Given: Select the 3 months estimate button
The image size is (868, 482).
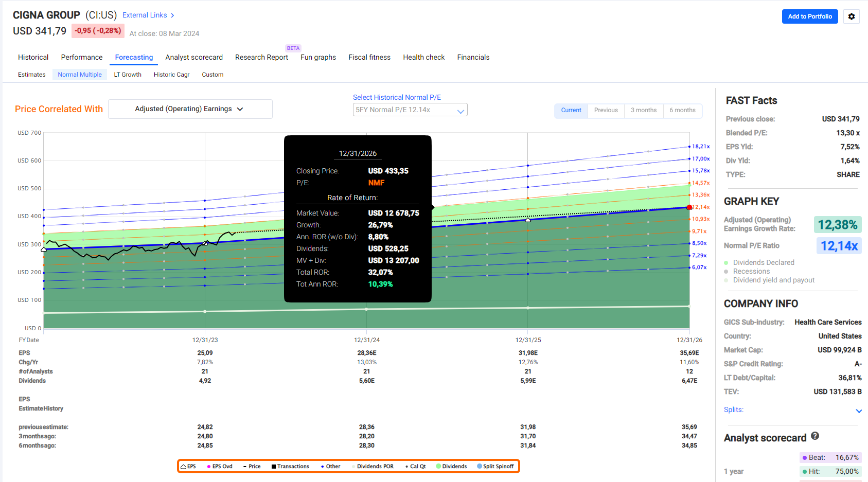Looking at the screenshot, I should [644, 110].
